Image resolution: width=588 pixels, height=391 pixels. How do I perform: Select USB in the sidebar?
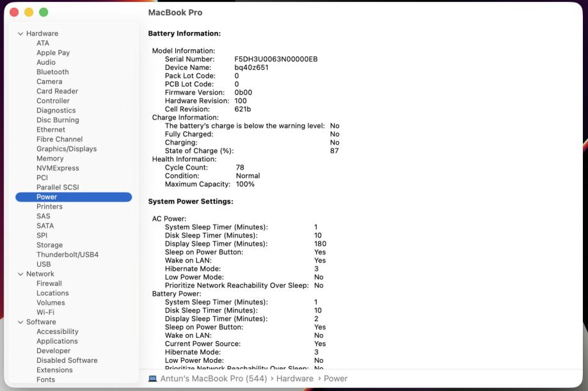tap(44, 264)
